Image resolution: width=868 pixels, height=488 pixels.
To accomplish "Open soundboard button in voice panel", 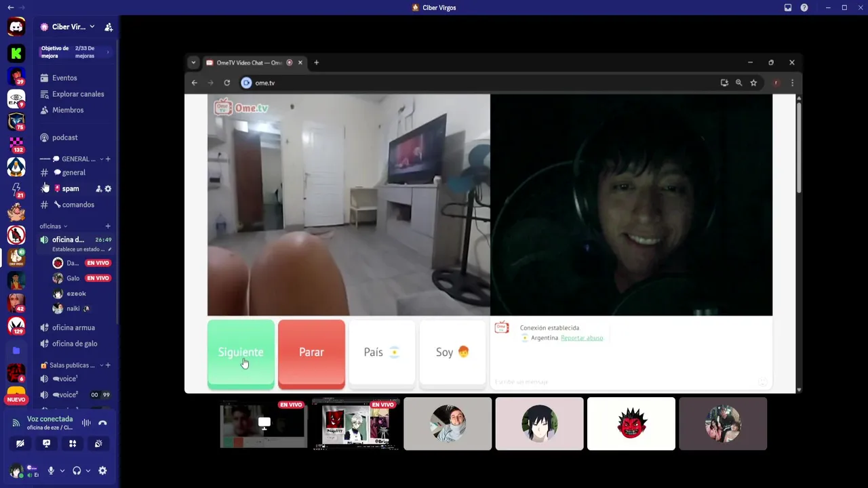I will click(x=98, y=443).
